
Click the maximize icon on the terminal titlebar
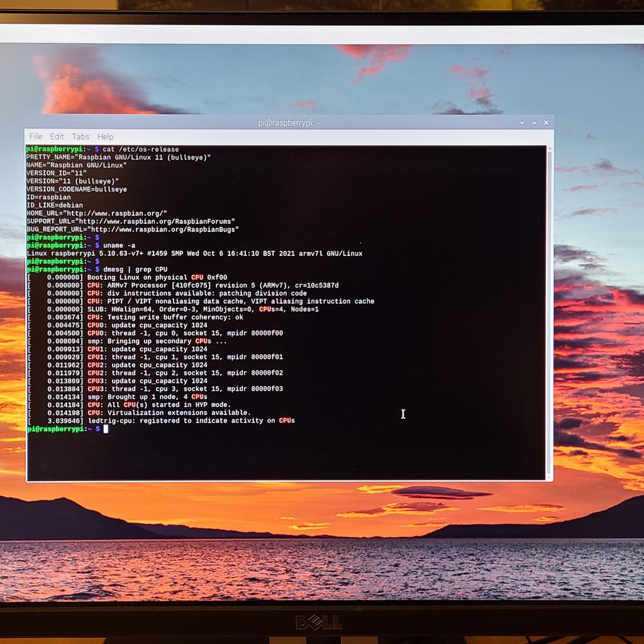pos(534,123)
